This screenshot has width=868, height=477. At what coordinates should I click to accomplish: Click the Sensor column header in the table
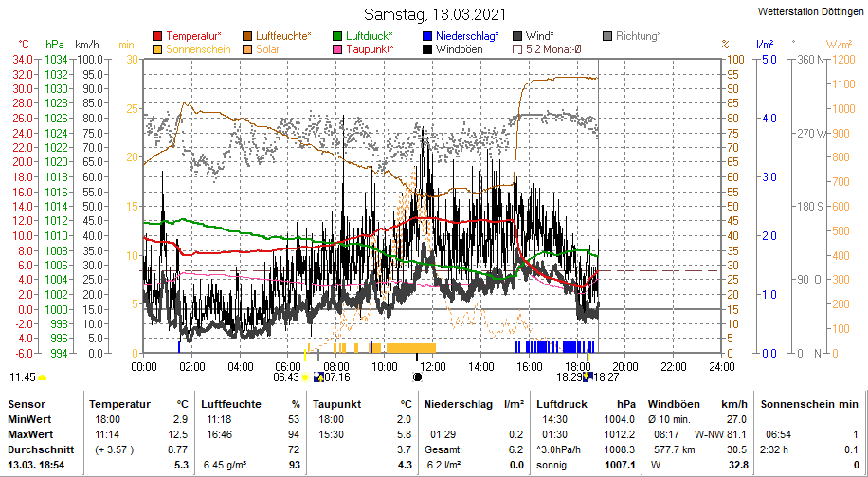(x=27, y=405)
